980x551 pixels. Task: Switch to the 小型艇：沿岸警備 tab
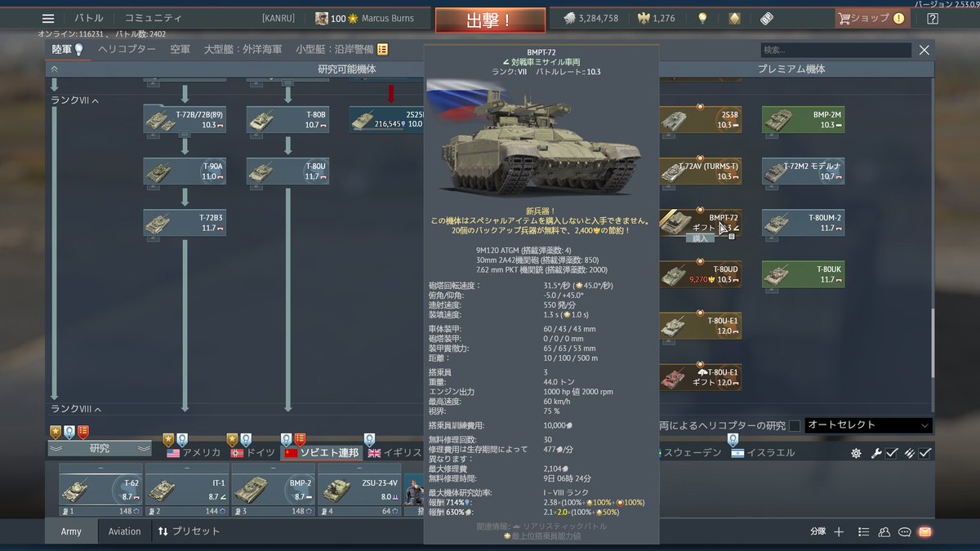341,50
